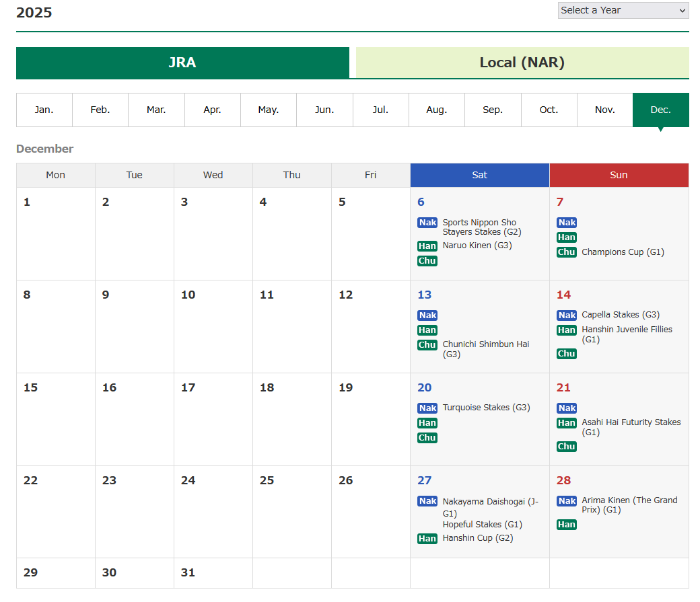The image size is (700, 602).
Task: Click the Nak badge on December 14
Action: (567, 315)
